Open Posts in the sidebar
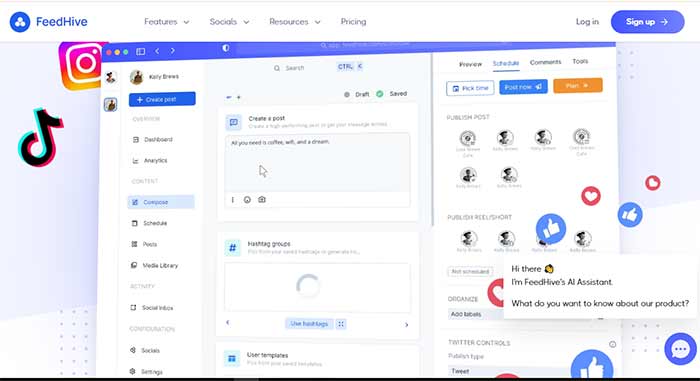This screenshot has height=381, width=700. [x=144, y=244]
